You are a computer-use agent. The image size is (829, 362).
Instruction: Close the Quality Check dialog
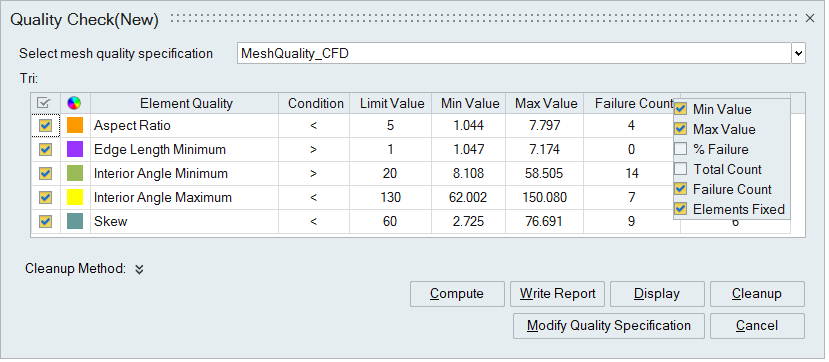[x=809, y=18]
